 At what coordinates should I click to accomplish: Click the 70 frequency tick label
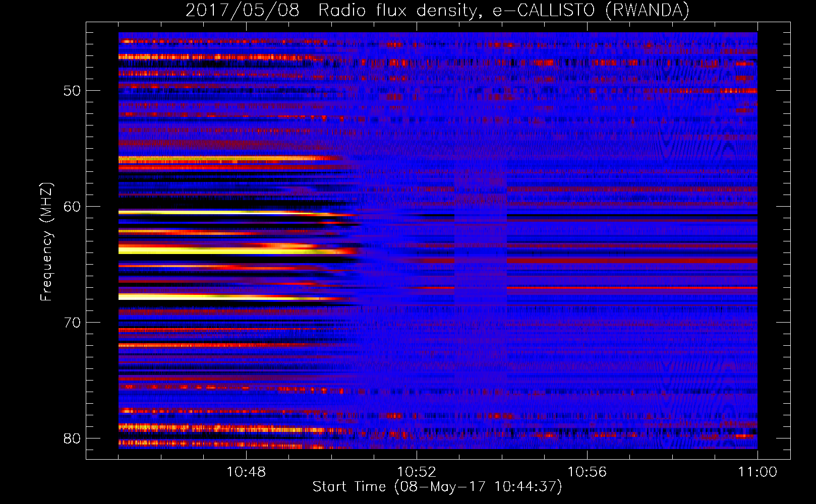pos(72,323)
